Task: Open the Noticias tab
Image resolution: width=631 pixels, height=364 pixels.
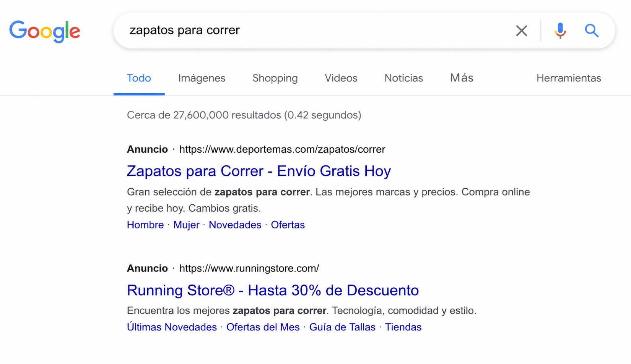Action: coord(403,78)
